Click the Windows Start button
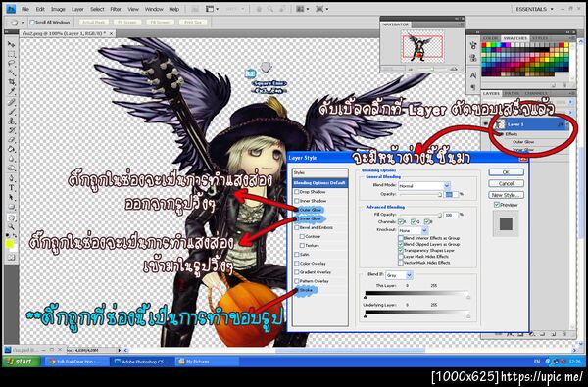 22,362
